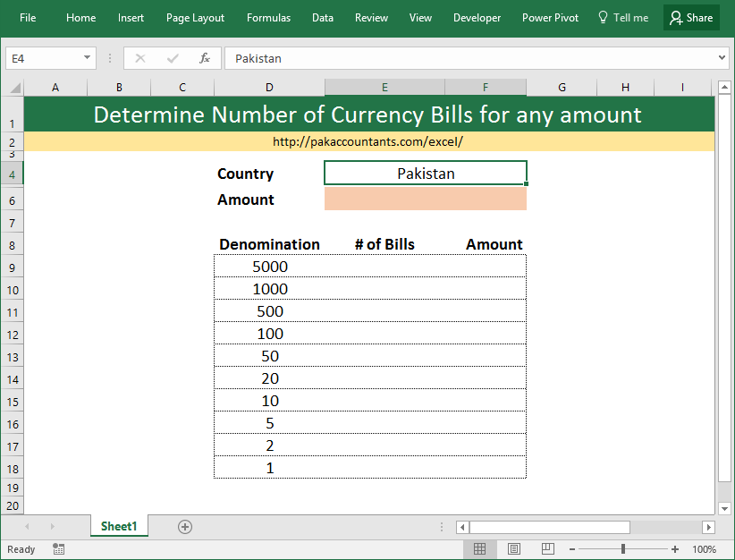Click the # of Bills header cell
Viewport: 735px width, 560px height.
384,244
